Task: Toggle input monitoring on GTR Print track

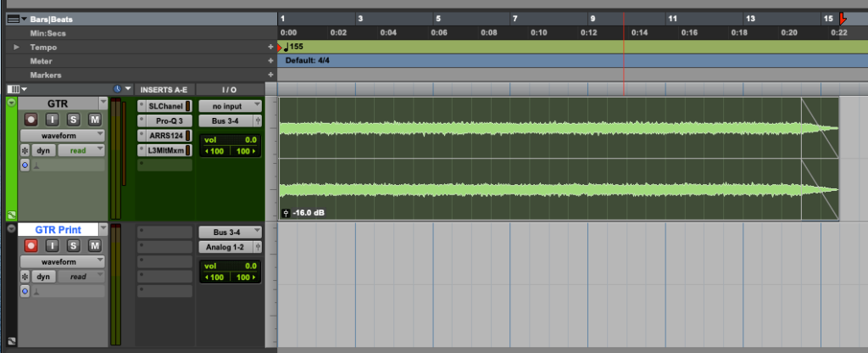Action: click(53, 245)
